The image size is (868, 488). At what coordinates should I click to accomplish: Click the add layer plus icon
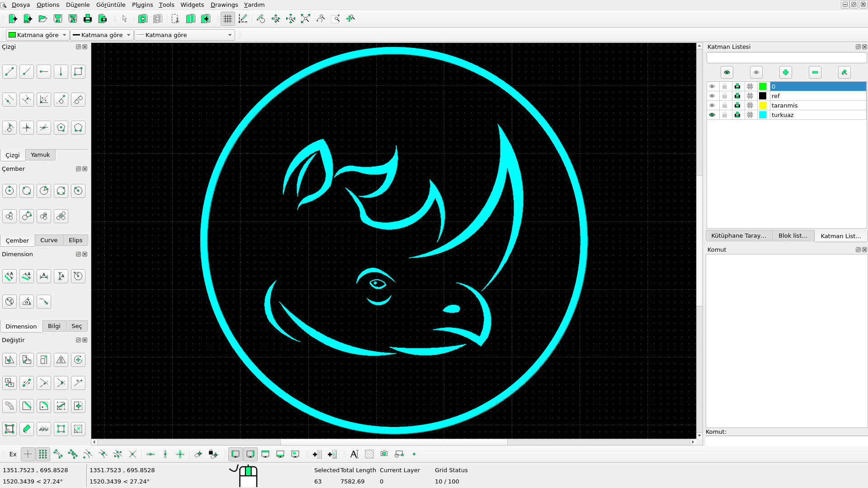tap(785, 72)
